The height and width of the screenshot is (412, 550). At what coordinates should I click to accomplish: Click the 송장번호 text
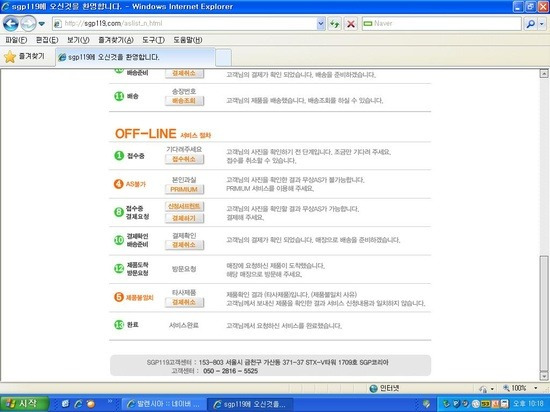point(184,92)
